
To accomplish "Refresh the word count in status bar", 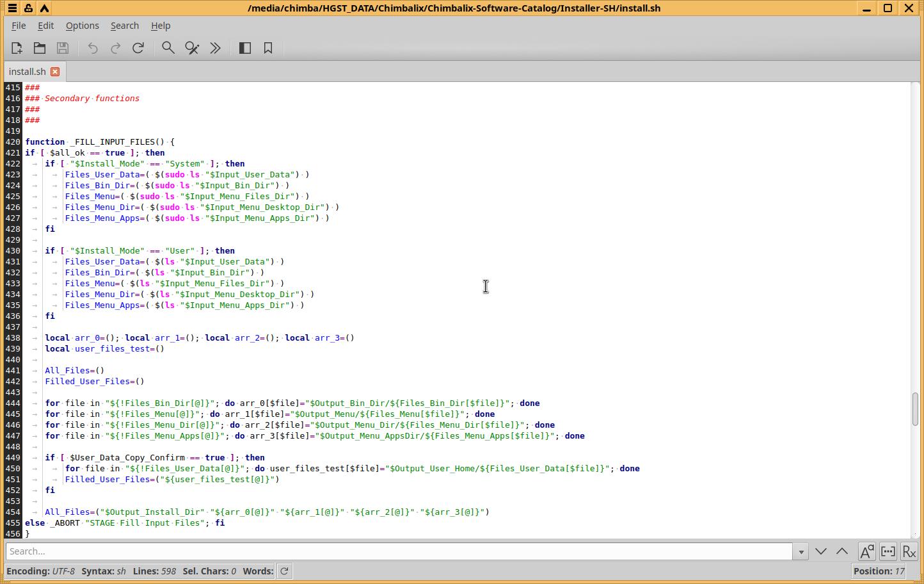I will pos(284,571).
